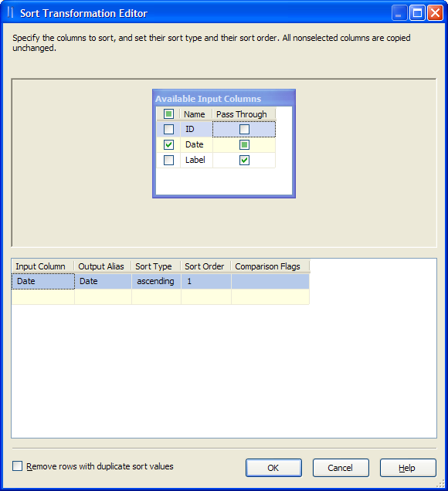
Task: Click the Input Column header
Action: coord(43,266)
